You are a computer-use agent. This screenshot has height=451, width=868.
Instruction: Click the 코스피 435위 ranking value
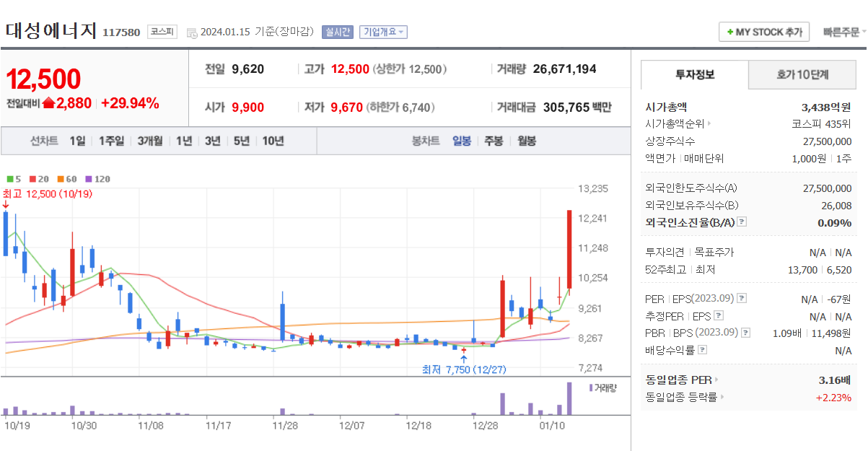(822, 123)
